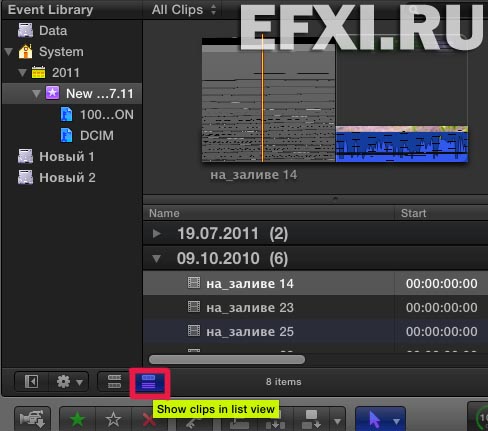Click the Новый 2 drive icon
The width and height of the screenshot is (488, 431).
coord(25,177)
